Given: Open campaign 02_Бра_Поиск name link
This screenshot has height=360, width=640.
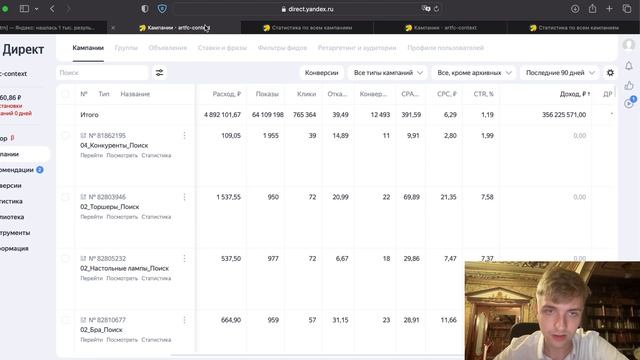Looking at the screenshot, I should coord(101,330).
